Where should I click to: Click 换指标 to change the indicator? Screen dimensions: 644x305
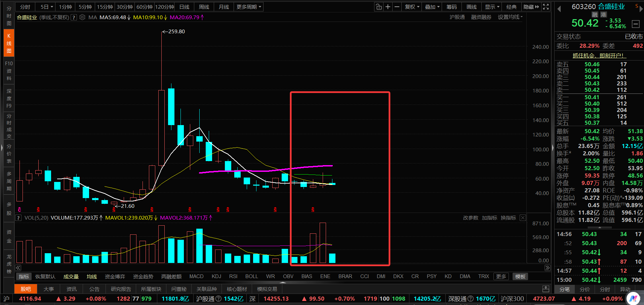[x=508, y=218]
